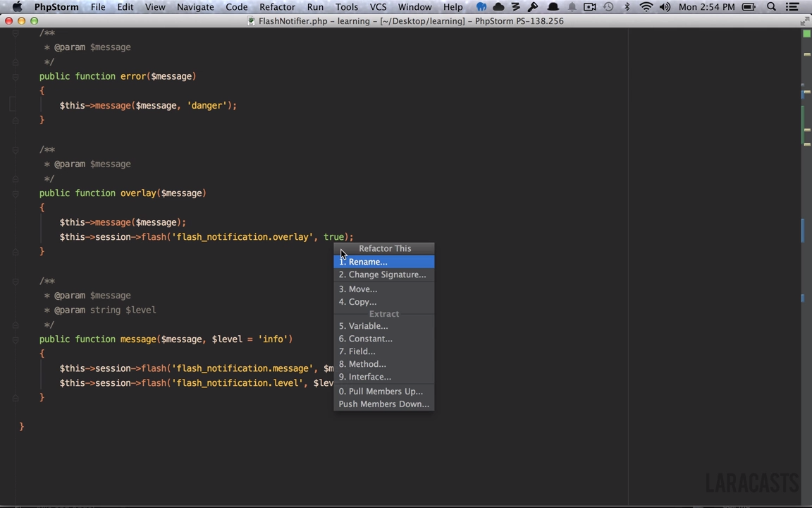Open the Code menu

pos(237,7)
